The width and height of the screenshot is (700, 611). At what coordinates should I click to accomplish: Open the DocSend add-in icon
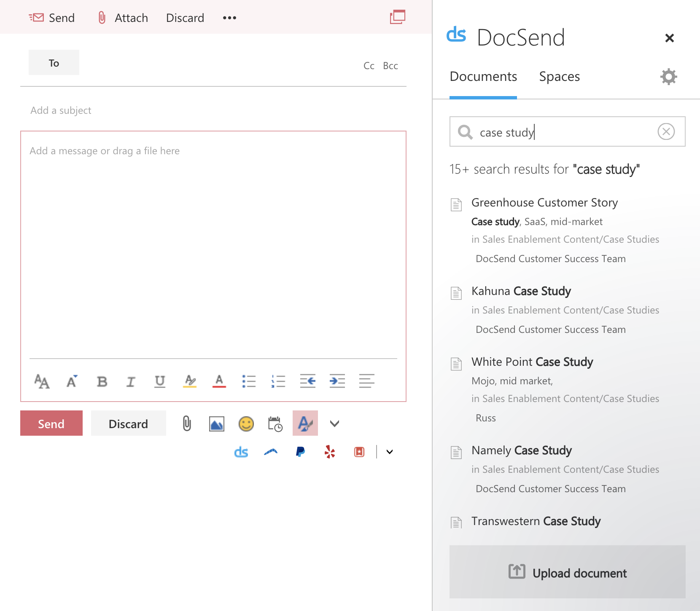pos(241,452)
